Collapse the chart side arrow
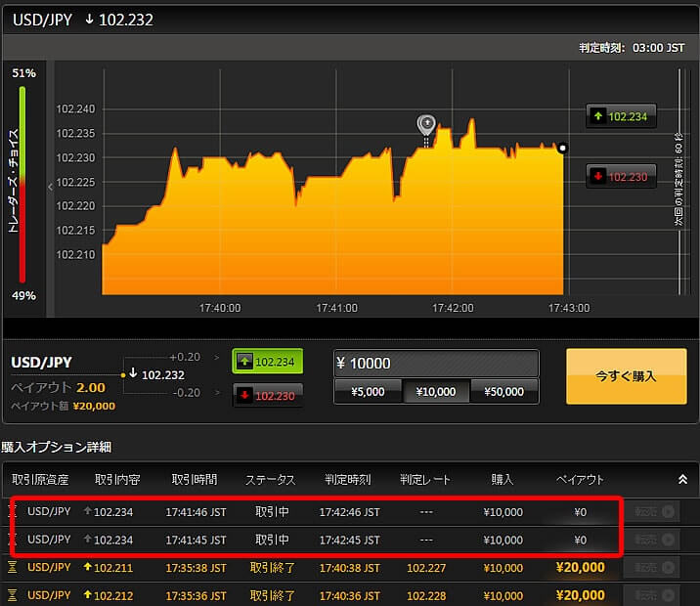 pos(50,188)
